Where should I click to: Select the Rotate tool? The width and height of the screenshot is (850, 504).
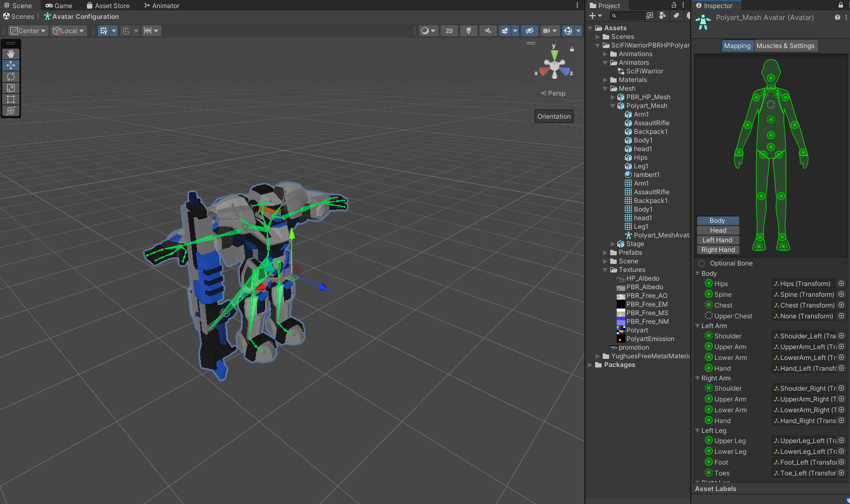point(11,77)
